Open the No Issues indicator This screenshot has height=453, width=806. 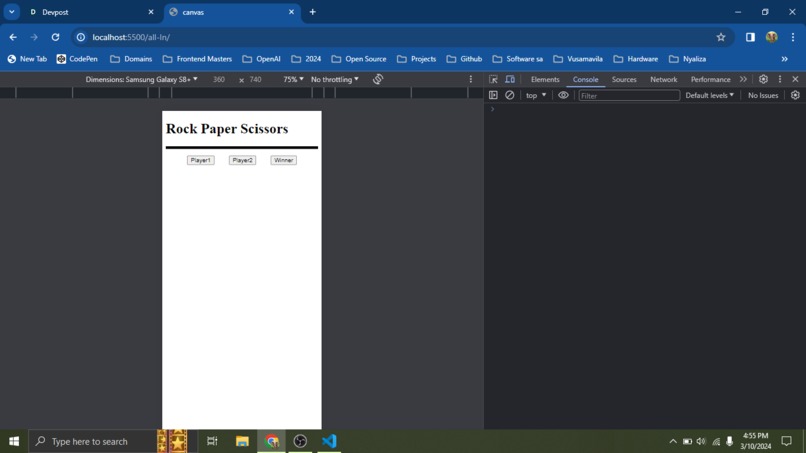(x=763, y=95)
